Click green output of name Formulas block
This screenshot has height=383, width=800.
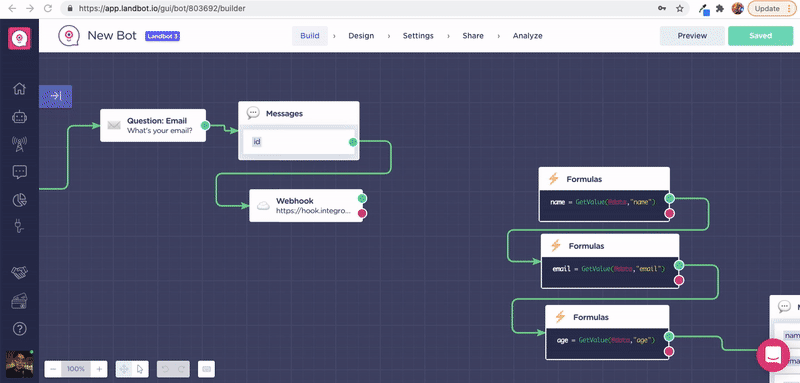coord(670,198)
